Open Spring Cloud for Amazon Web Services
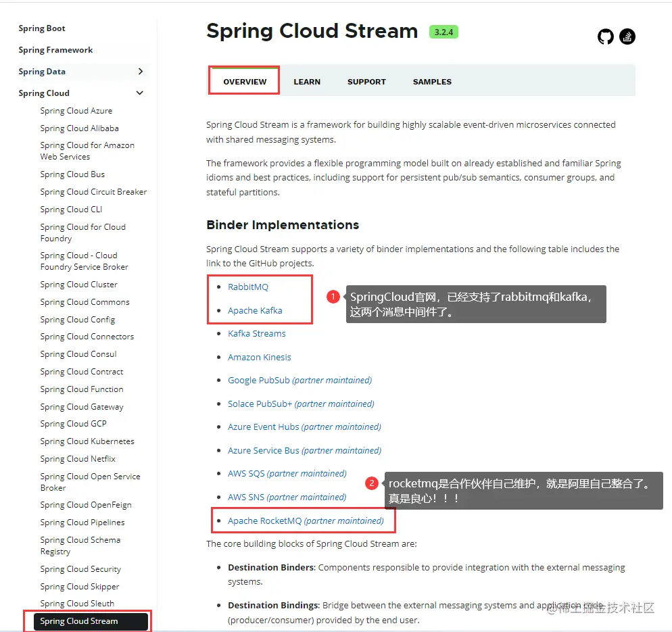 (x=87, y=151)
